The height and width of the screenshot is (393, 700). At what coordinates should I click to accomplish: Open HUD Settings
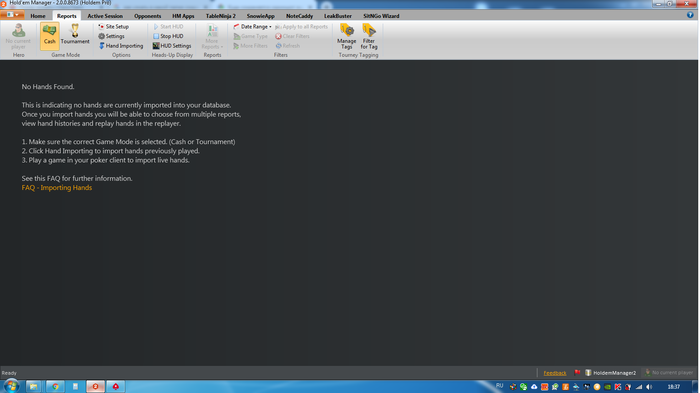172,46
